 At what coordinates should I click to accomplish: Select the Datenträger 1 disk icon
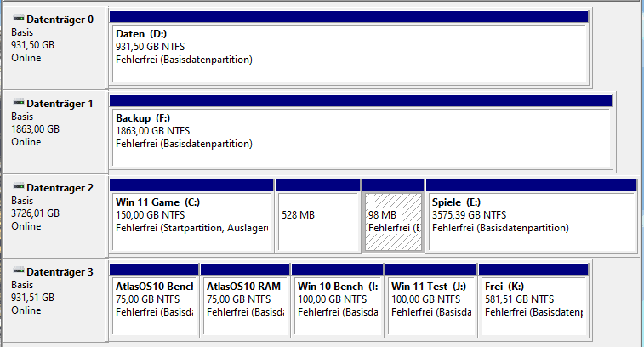[x=19, y=102]
